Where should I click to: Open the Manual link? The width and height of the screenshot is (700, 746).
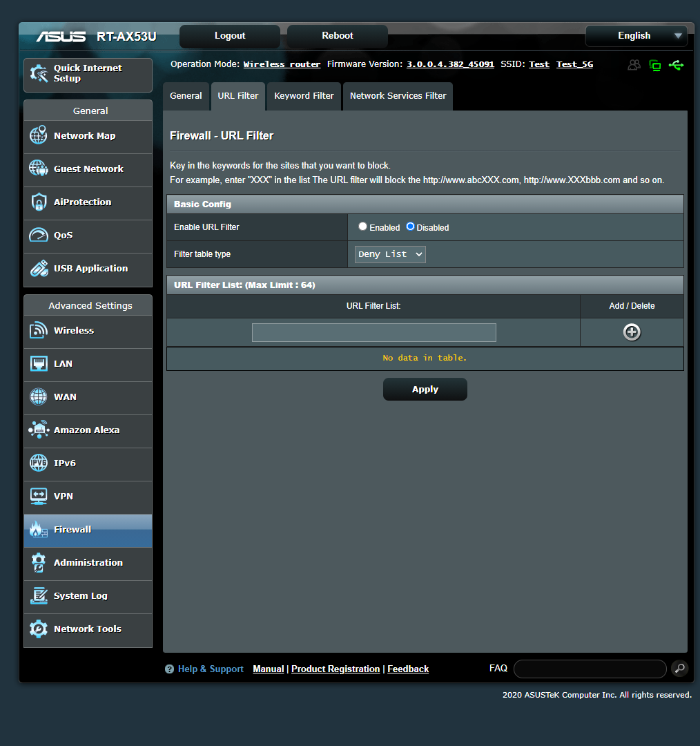pyautogui.click(x=269, y=669)
